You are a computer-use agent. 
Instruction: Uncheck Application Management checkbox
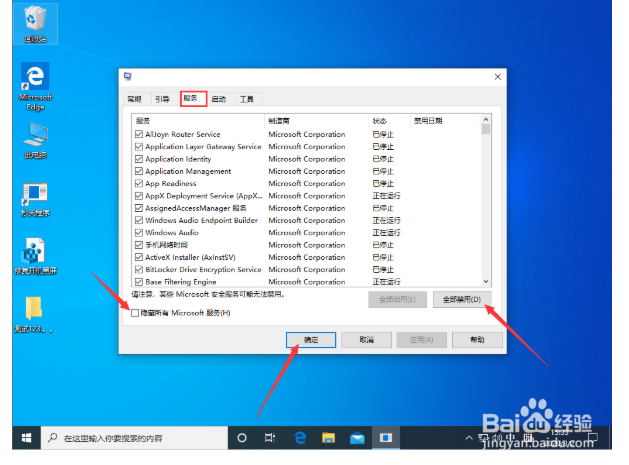(139, 171)
